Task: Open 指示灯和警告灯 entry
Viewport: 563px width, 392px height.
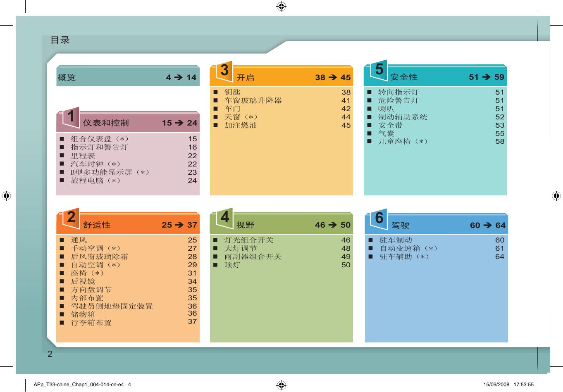Action: tap(99, 147)
